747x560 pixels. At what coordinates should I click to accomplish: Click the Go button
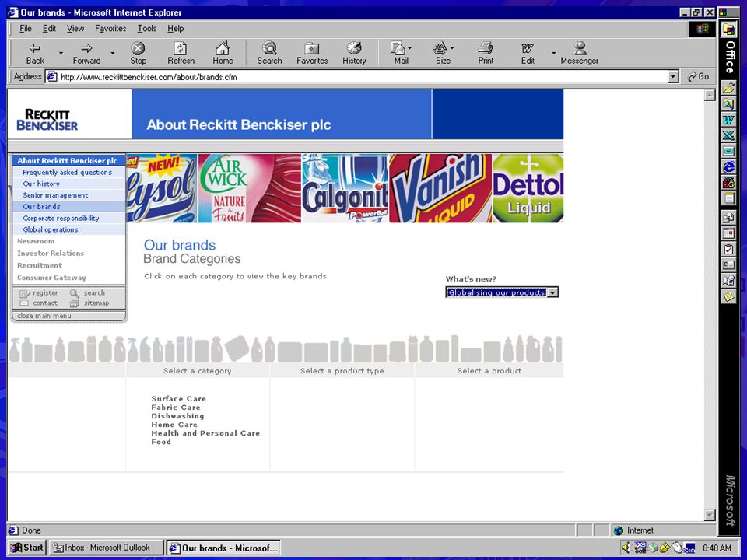coord(699,77)
